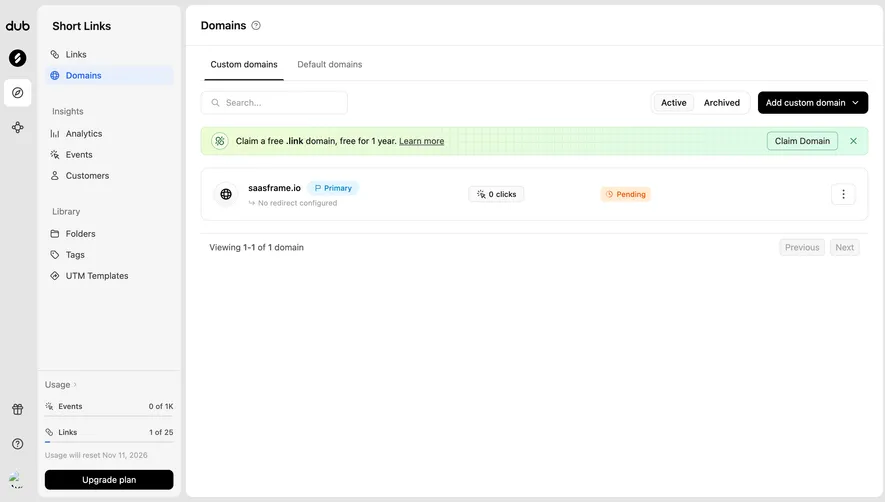Image resolution: width=885 pixels, height=502 pixels.
Task: Click the Pending status badge
Action: click(625, 194)
